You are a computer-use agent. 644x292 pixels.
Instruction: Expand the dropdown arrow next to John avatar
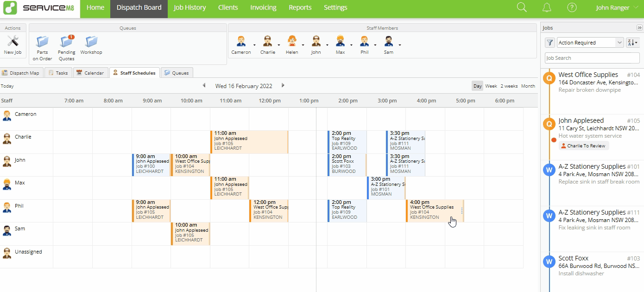click(x=327, y=45)
